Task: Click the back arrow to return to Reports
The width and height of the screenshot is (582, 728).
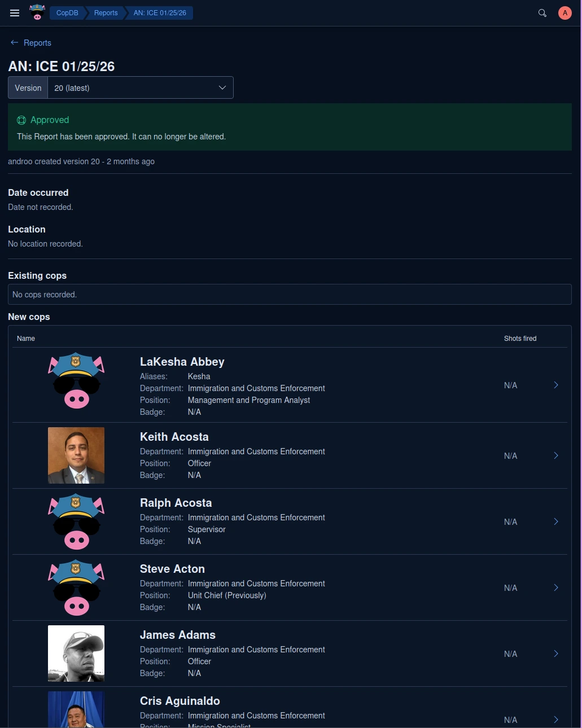Action: click(15, 42)
